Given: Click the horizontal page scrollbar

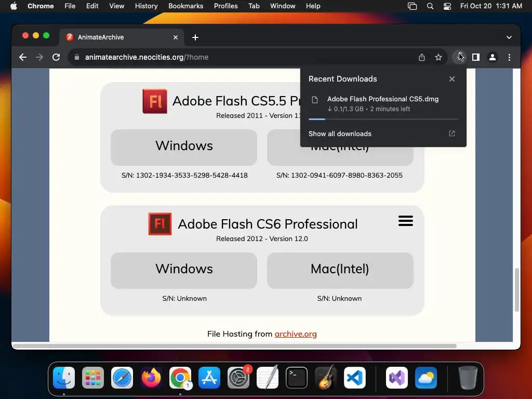Looking at the screenshot, I should (x=235, y=346).
